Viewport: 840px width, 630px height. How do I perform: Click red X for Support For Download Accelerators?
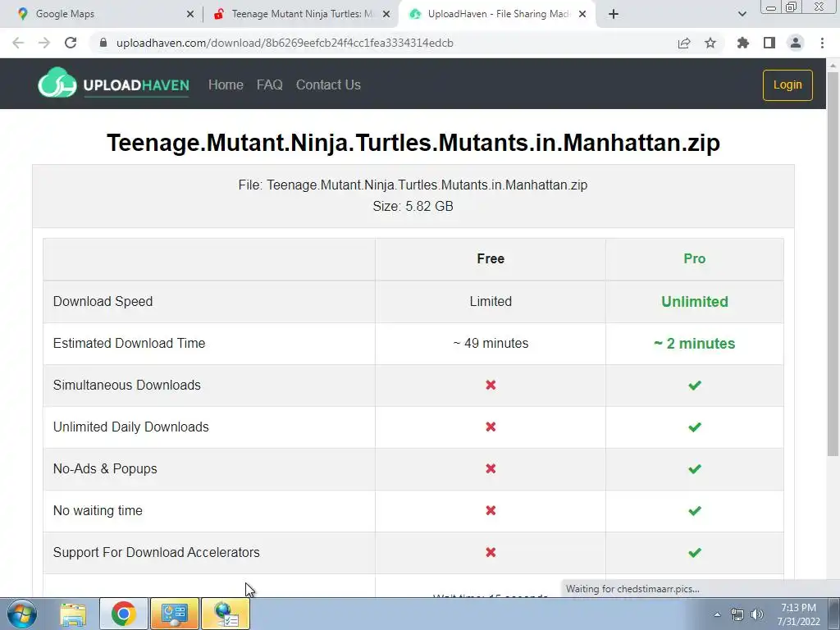491,552
